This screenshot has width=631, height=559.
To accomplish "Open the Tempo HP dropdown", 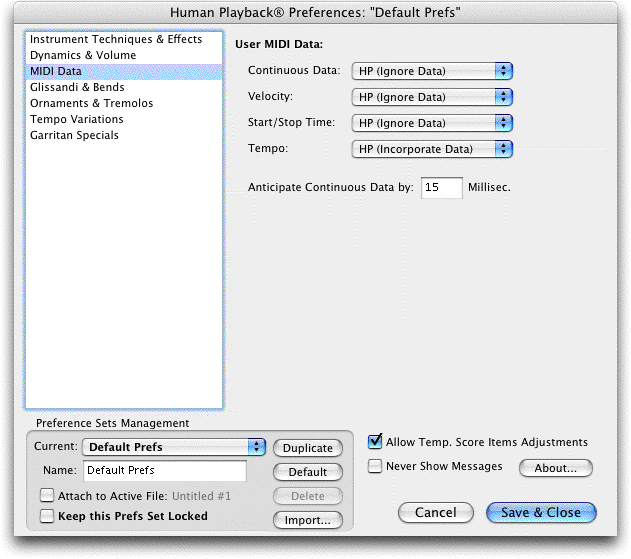I will coord(432,149).
